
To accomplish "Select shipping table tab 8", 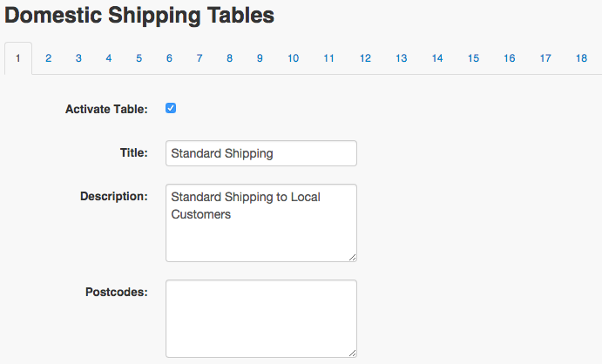I will (230, 58).
